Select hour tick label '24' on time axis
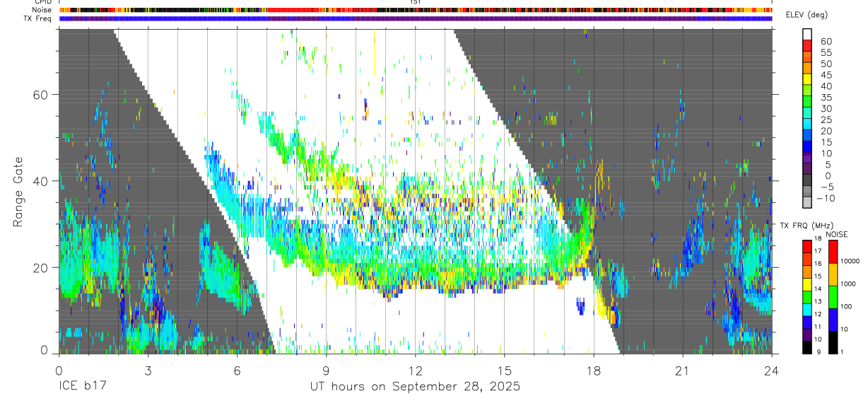 click(x=771, y=371)
